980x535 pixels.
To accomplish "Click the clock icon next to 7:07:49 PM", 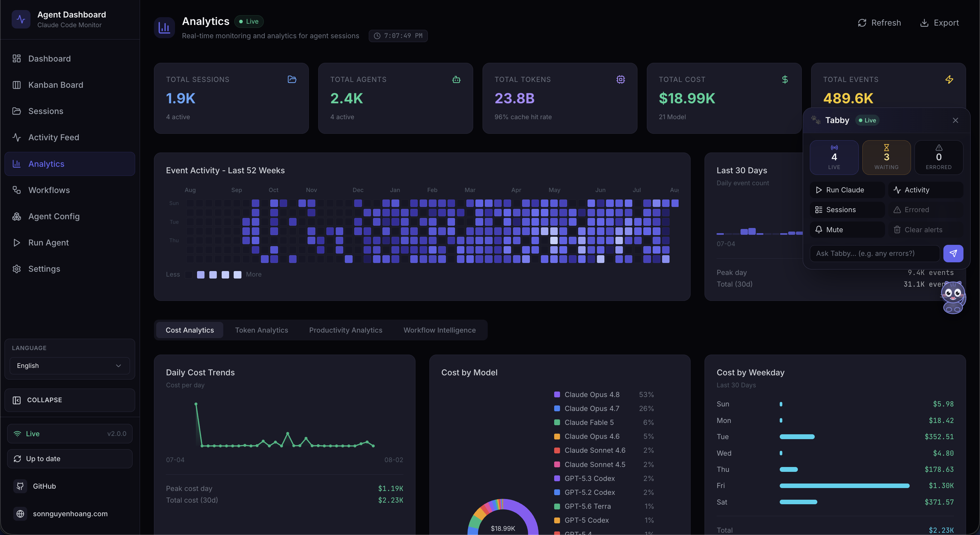I will (377, 36).
